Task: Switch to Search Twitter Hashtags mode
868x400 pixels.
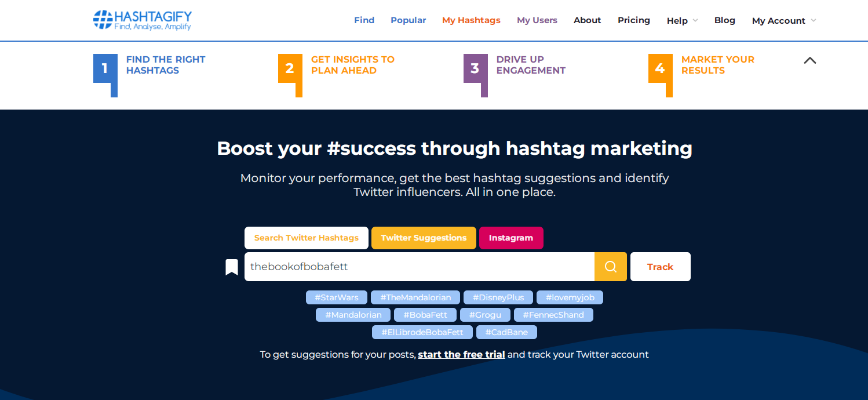Action: 306,238
